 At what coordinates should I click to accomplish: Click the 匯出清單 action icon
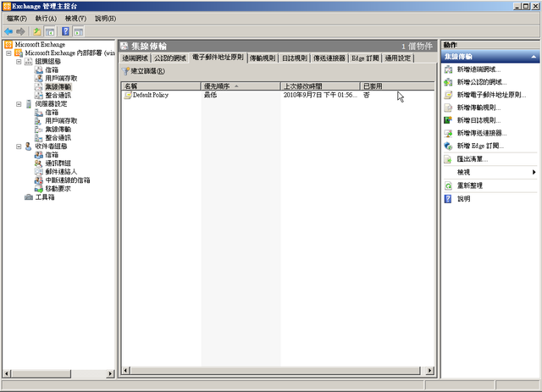tap(448, 159)
